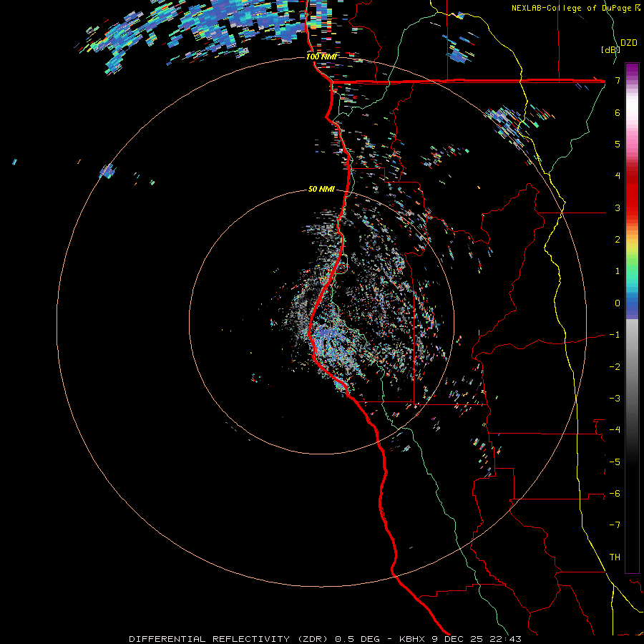Click the '7' value on the color scale

click(x=618, y=80)
